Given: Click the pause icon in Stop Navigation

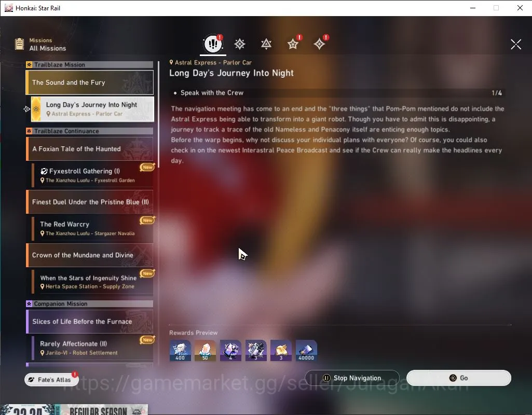Looking at the screenshot, I should pyautogui.click(x=326, y=378).
